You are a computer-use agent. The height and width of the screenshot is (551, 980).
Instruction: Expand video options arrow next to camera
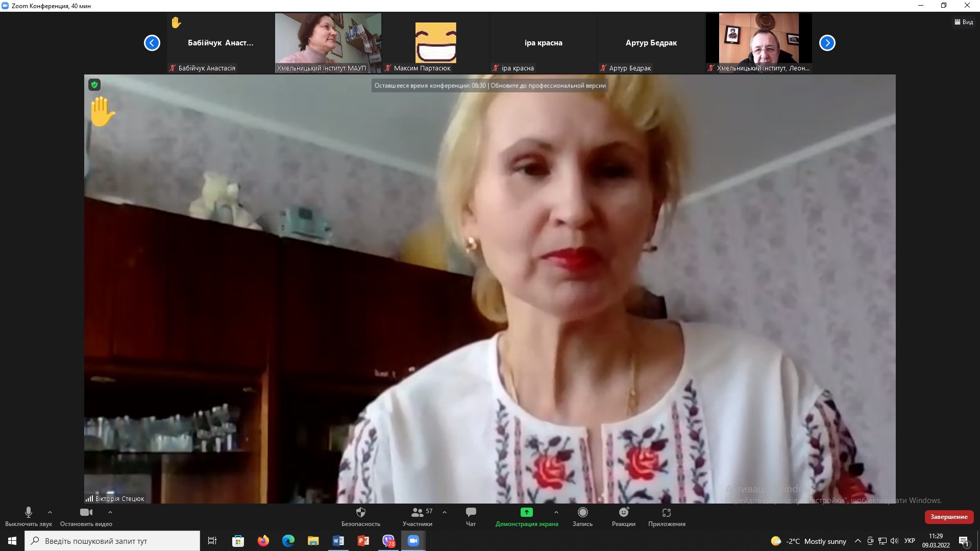pyautogui.click(x=110, y=512)
